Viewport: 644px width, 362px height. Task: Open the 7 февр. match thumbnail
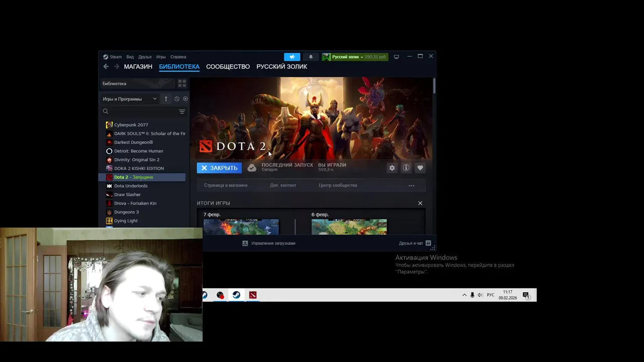241,227
